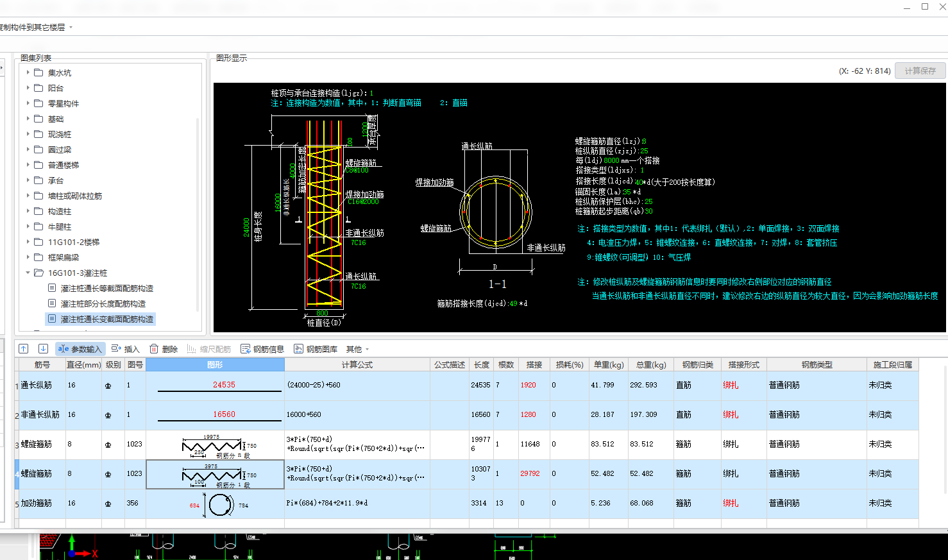The width and height of the screenshot is (948, 560).
Task: Click the 删除 toolbar button
Action: [164, 349]
